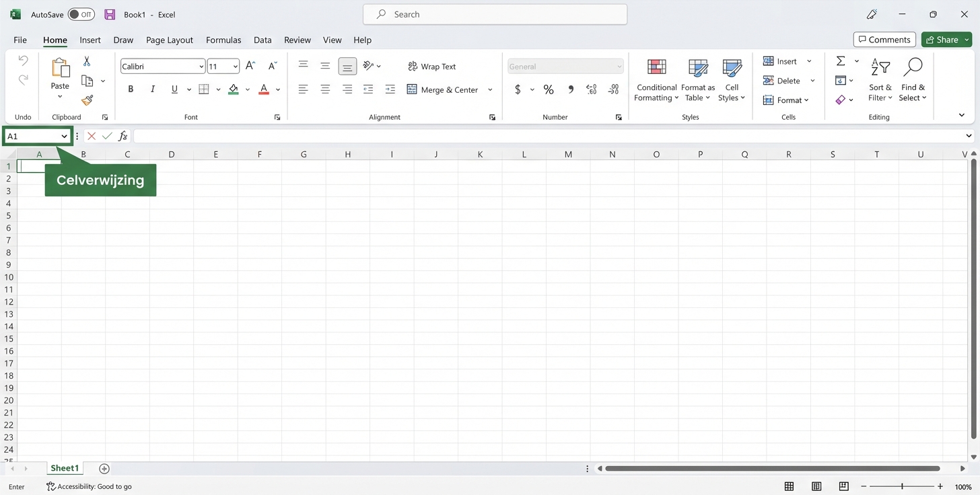Toggle AutoSave off switch

coord(81,13)
